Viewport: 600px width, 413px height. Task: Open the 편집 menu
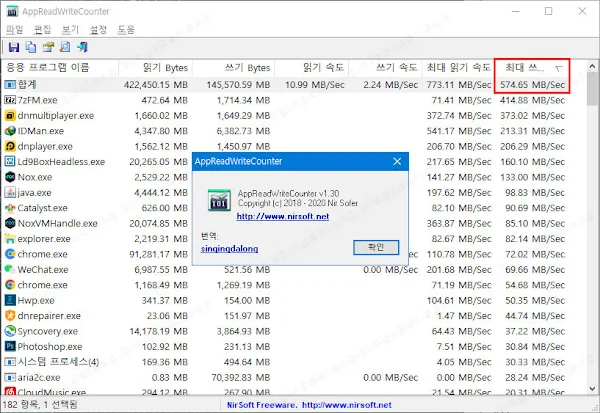[42, 29]
